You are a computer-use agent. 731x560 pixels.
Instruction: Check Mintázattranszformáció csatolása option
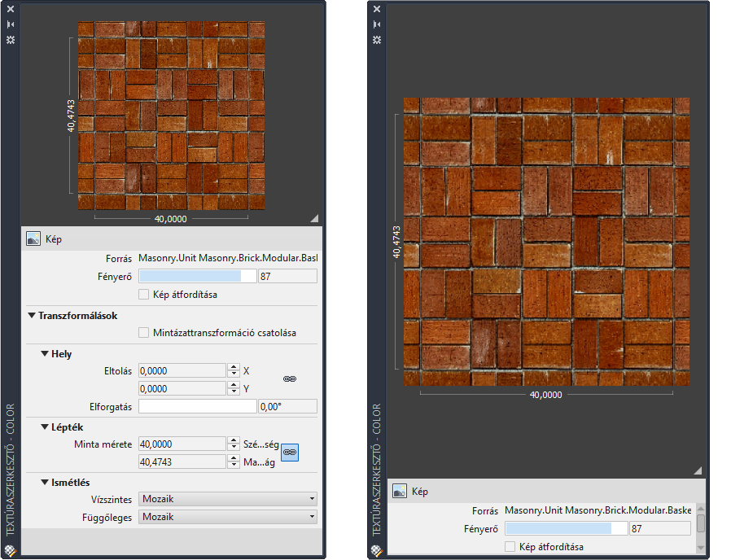point(144,332)
